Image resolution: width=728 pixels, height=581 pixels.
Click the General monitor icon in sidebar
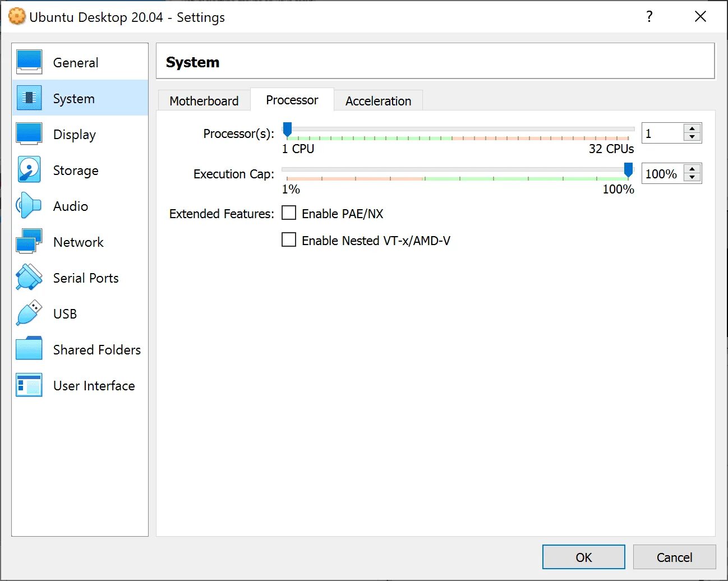click(x=29, y=62)
